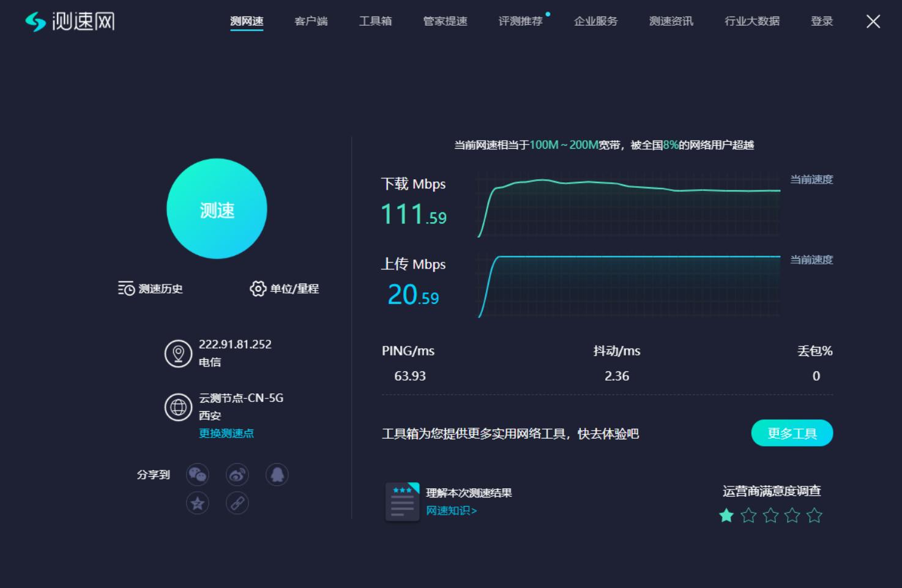
Task: Share the result to Weibo
Action: pos(237,475)
